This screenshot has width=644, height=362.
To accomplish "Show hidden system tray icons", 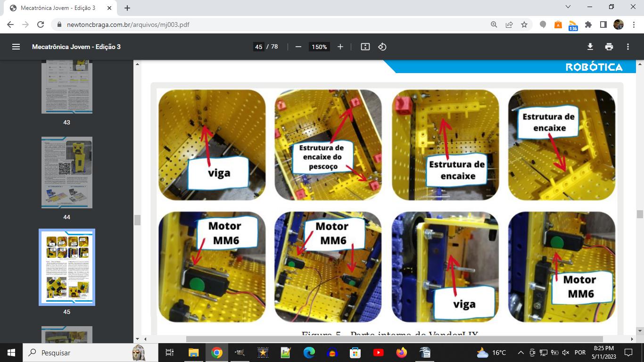I will click(x=521, y=353).
